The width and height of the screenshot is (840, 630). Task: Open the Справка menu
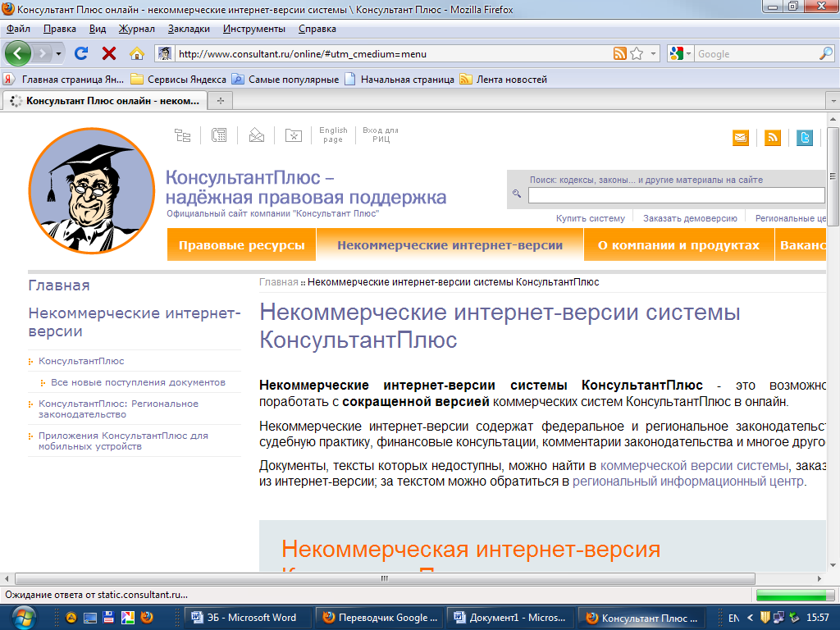[317, 29]
